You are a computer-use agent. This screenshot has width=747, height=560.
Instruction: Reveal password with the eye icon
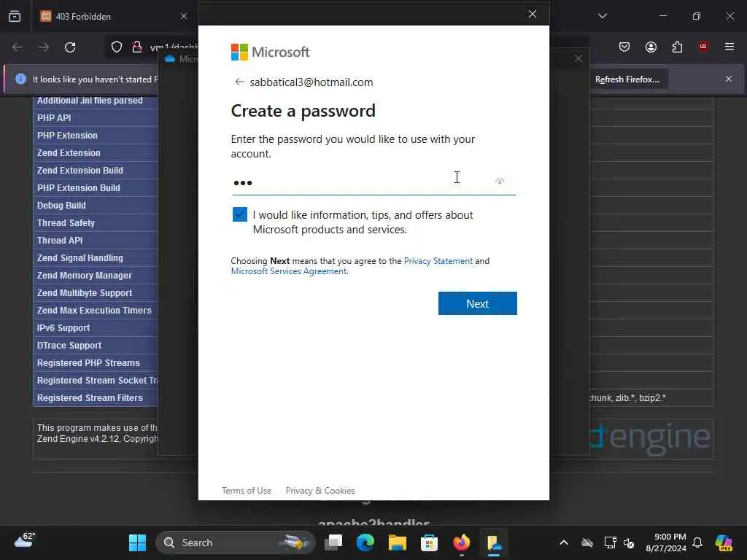[500, 181]
